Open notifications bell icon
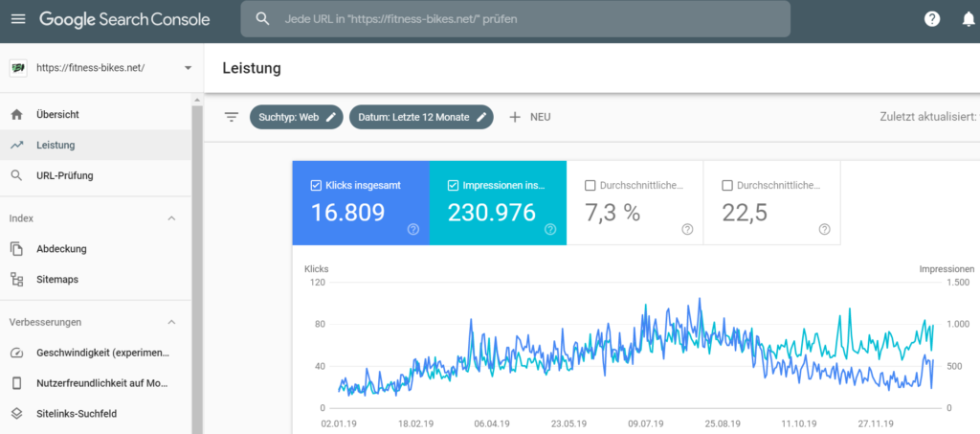The width and height of the screenshot is (980, 434). pyautogui.click(x=969, y=19)
